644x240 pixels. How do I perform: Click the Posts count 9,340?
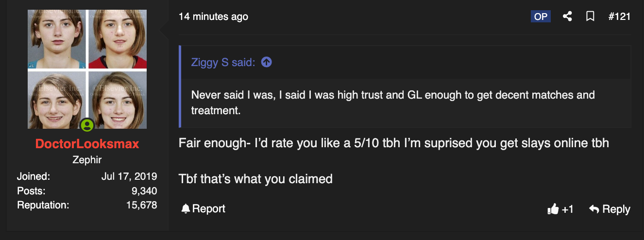point(144,191)
